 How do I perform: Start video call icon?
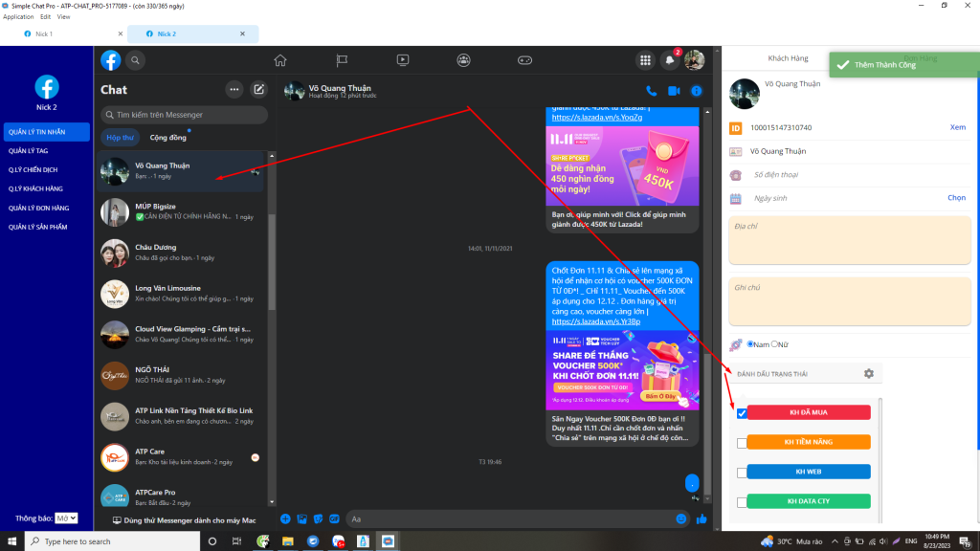pos(674,91)
